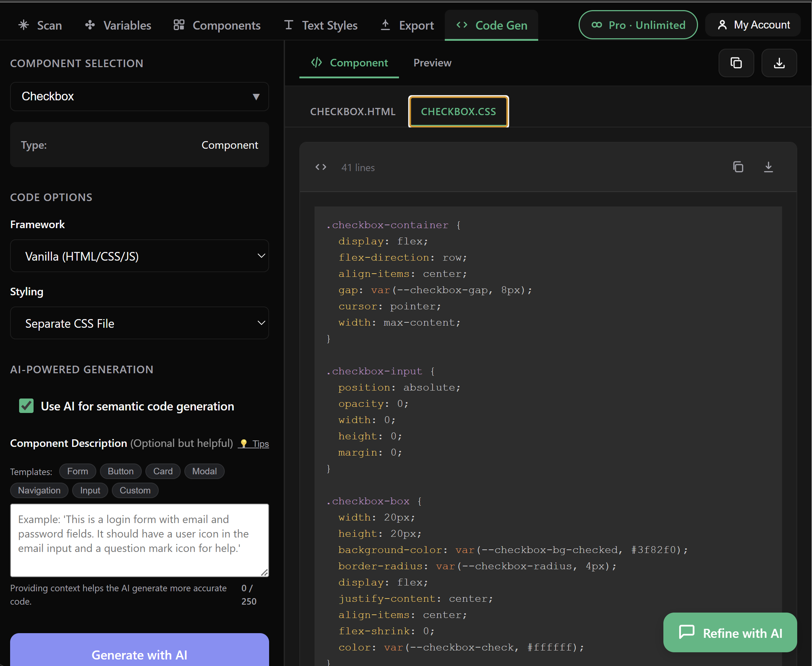812x666 pixels.
Task: Click the .checkbox-container selector line
Action: (x=393, y=225)
